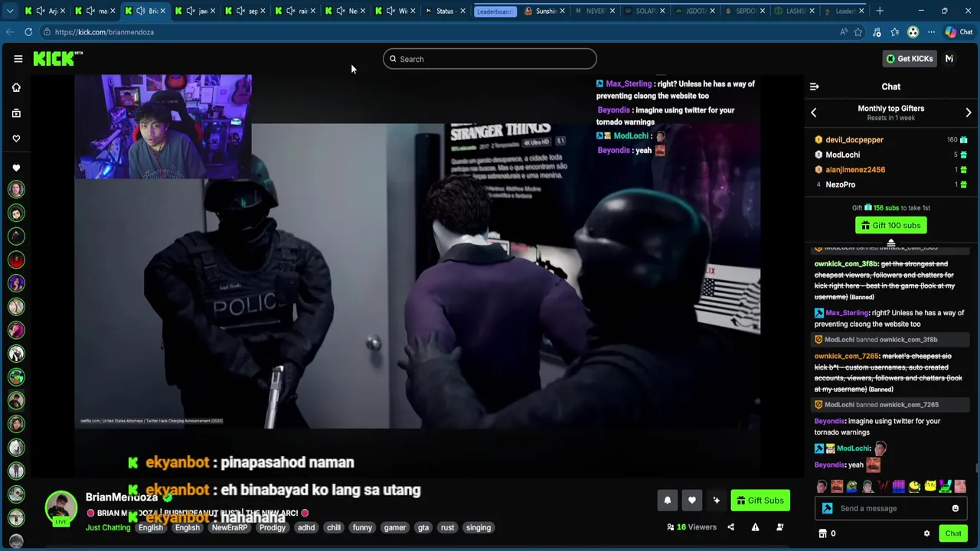Switch to the Status browser tab
The width and height of the screenshot is (980, 551).
(x=445, y=11)
